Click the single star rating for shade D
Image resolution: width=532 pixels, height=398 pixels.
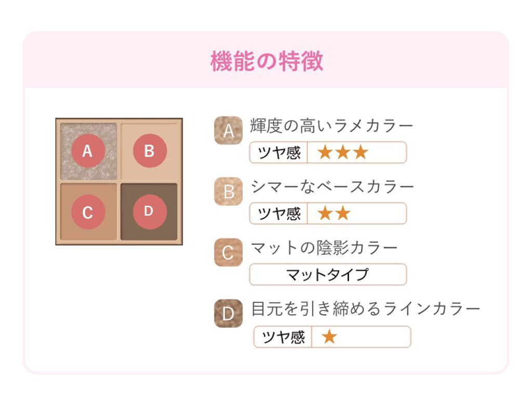tap(329, 337)
